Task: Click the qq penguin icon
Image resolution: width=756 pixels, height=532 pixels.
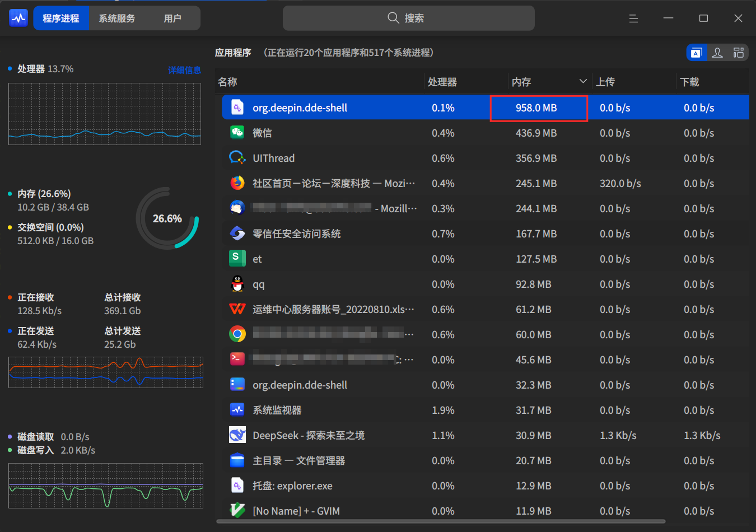Action: tap(237, 284)
